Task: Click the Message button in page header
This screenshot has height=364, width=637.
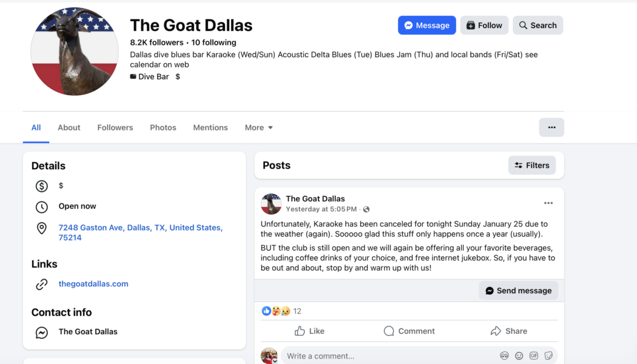Action: pos(427,25)
